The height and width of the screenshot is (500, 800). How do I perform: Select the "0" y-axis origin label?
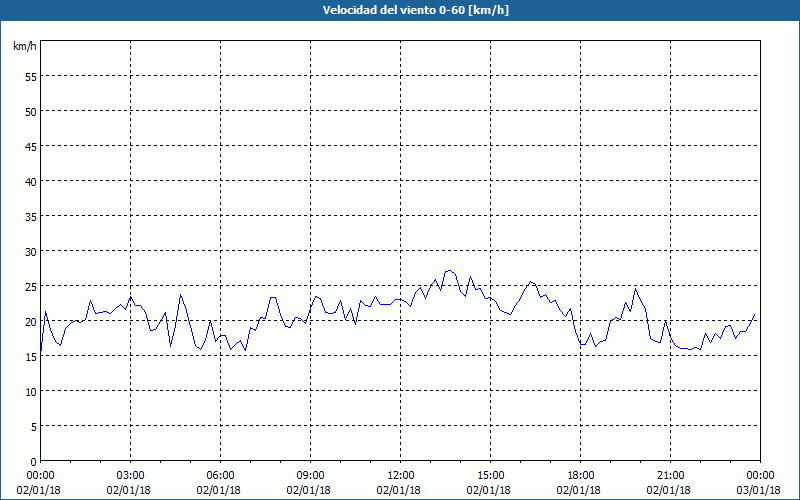click(x=34, y=462)
